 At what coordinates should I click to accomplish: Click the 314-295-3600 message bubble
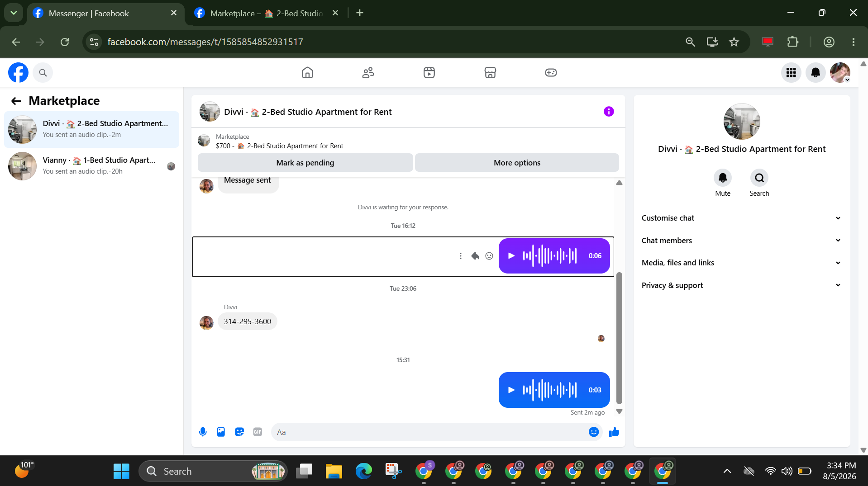tap(248, 321)
